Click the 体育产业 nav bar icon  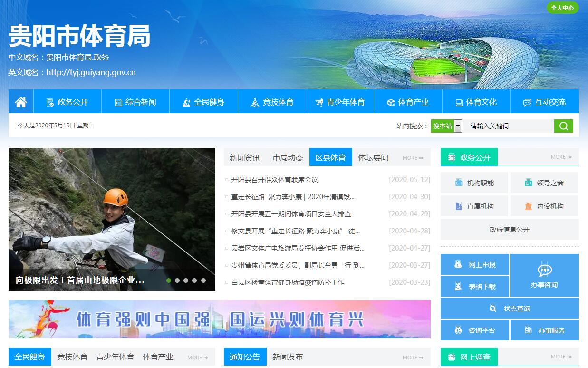tap(391, 102)
